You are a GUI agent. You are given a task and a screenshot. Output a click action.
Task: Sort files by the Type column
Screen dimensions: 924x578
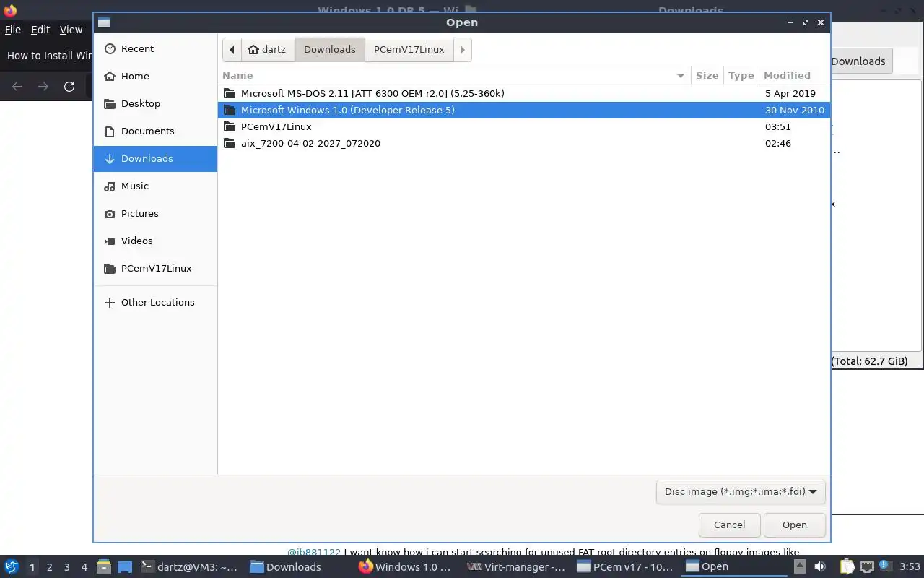[741, 75]
